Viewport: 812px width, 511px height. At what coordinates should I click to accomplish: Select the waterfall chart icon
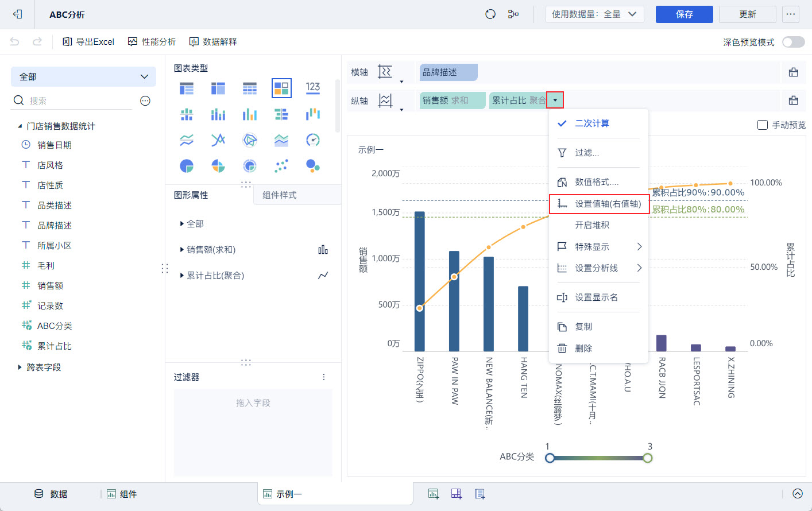[313, 114]
